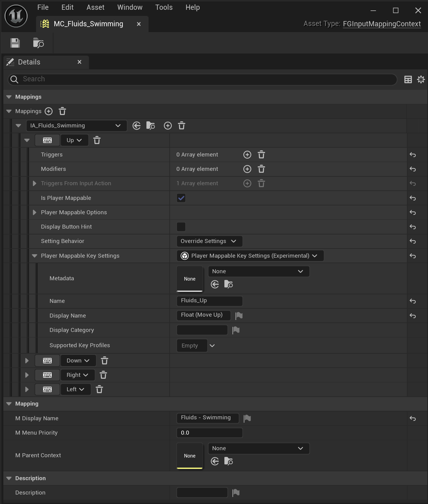The height and width of the screenshot is (504, 428).
Task: Delete the Left key mapping
Action: coord(99,389)
